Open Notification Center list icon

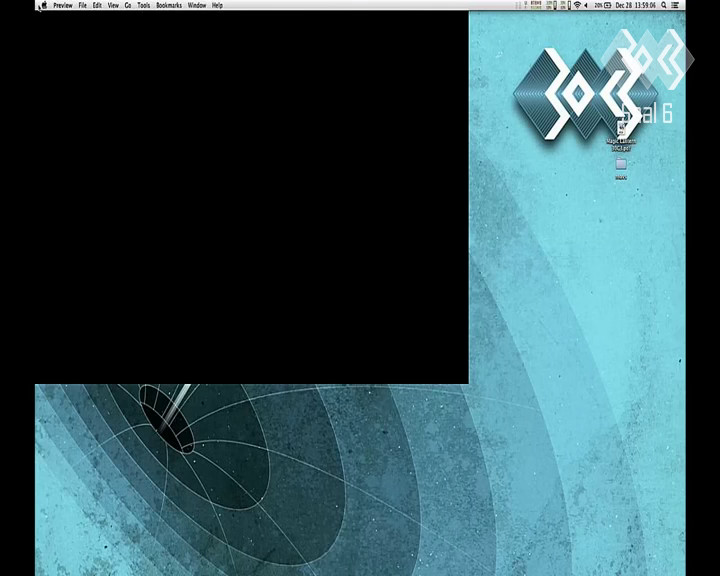pyautogui.click(x=675, y=5)
